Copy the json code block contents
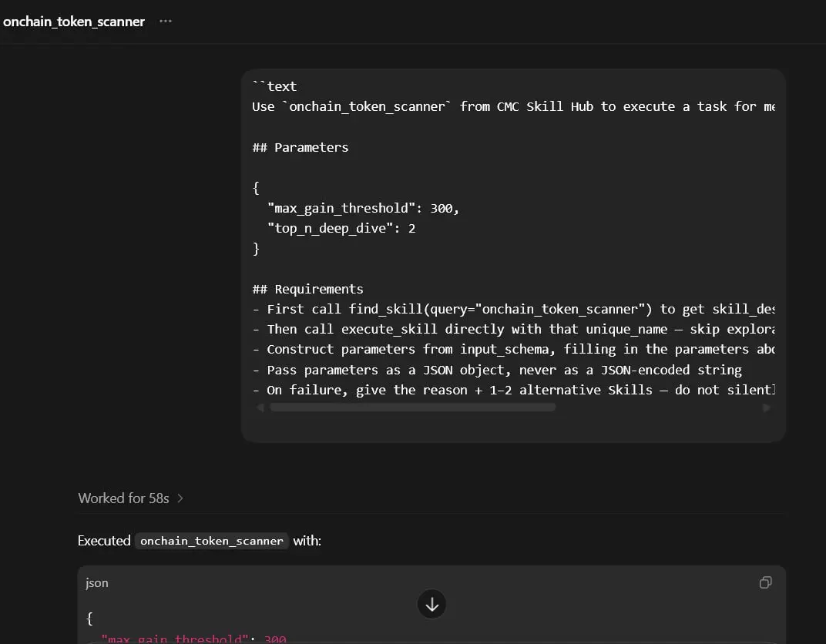Viewport: 826px width, 644px height. pyautogui.click(x=765, y=582)
